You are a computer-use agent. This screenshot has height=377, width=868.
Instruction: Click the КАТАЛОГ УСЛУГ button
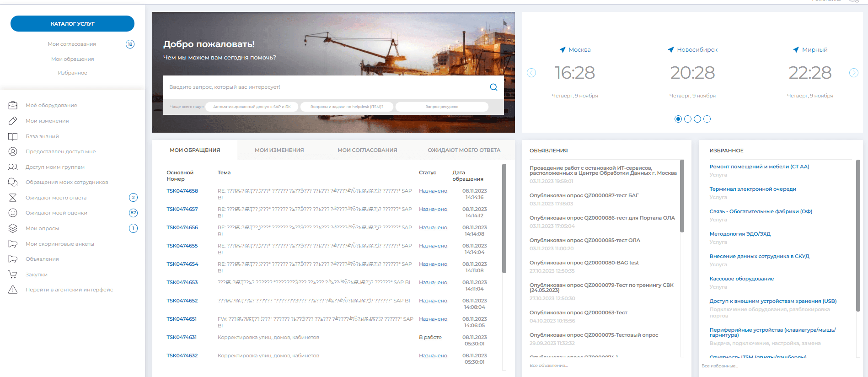pyautogui.click(x=72, y=24)
